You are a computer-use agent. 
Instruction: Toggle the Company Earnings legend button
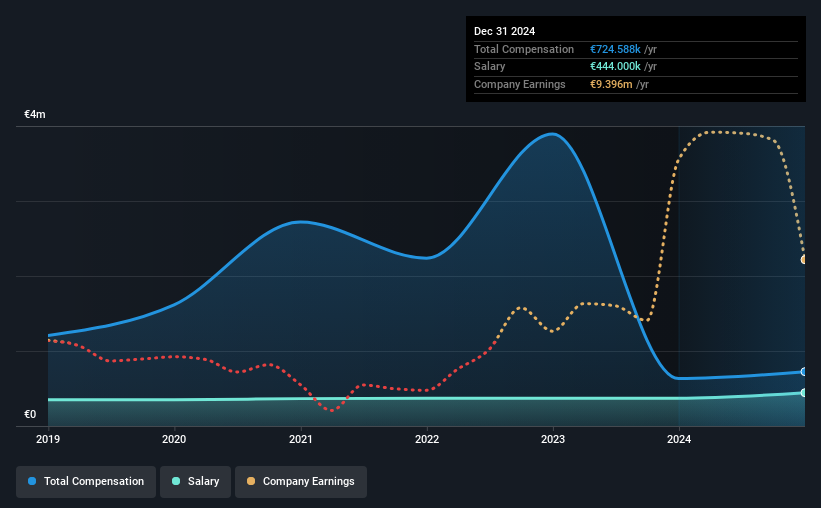click(x=301, y=481)
